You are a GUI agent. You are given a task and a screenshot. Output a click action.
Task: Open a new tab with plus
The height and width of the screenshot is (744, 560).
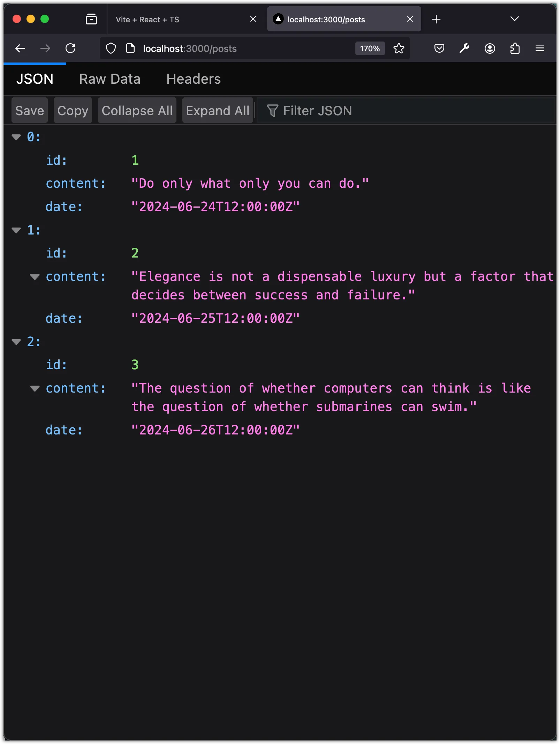436,19
